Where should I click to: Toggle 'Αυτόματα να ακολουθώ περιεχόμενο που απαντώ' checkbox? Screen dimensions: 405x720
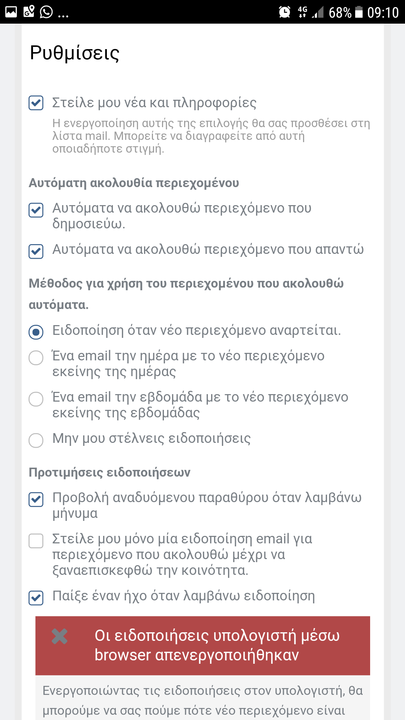click(x=36, y=251)
